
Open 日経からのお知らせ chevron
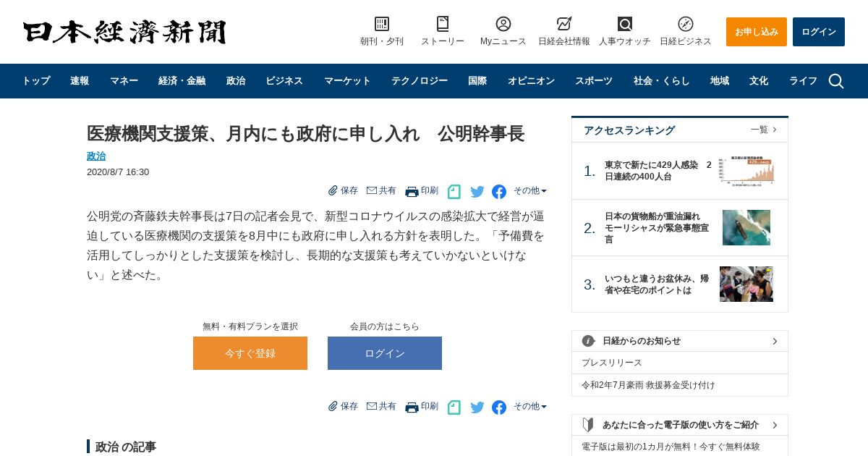[775, 341]
